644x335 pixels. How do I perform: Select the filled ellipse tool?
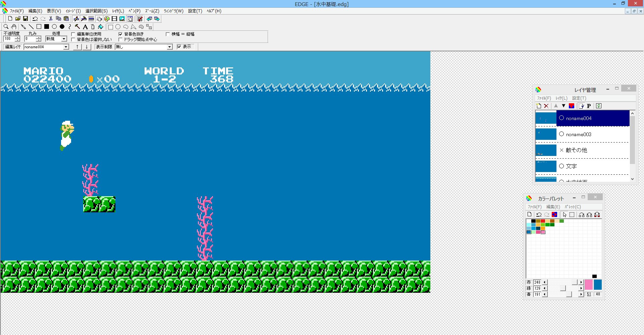pos(62,27)
